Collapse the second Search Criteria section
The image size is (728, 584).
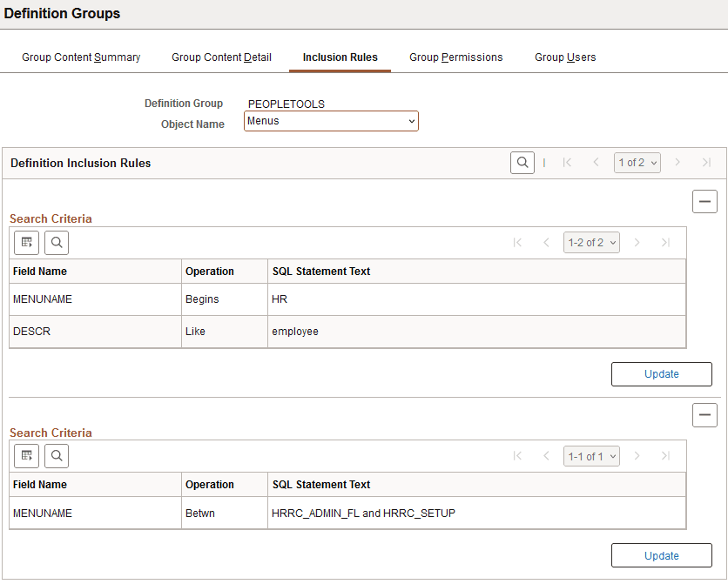click(x=704, y=415)
